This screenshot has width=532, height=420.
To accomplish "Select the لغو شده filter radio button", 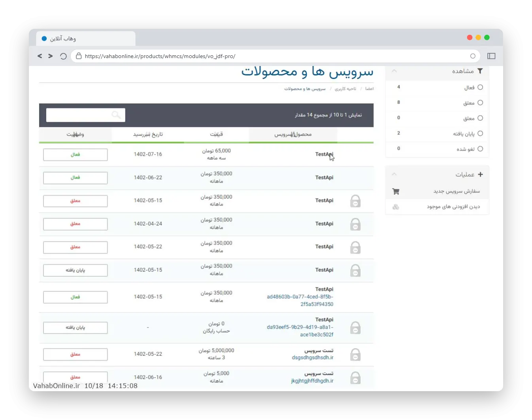I will (x=480, y=149).
